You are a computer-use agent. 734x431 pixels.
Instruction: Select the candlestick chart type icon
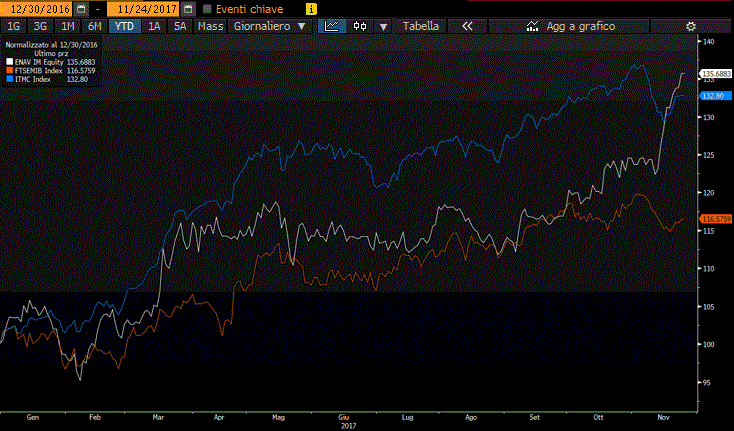pyautogui.click(x=360, y=26)
